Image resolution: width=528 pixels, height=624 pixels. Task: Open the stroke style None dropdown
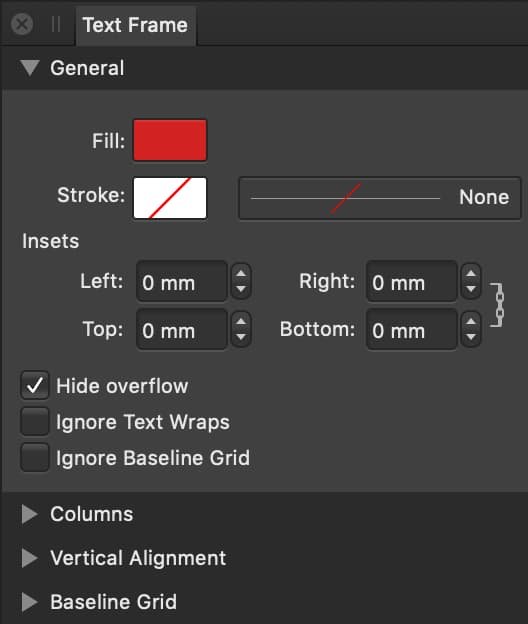[x=380, y=198]
